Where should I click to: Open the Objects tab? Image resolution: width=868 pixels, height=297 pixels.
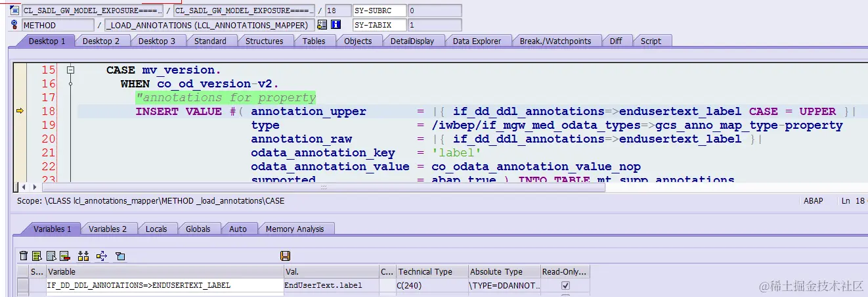(358, 41)
